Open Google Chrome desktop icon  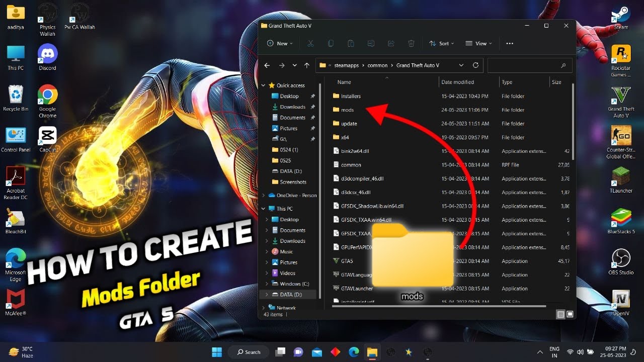pyautogui.click(x=47, y=102)
